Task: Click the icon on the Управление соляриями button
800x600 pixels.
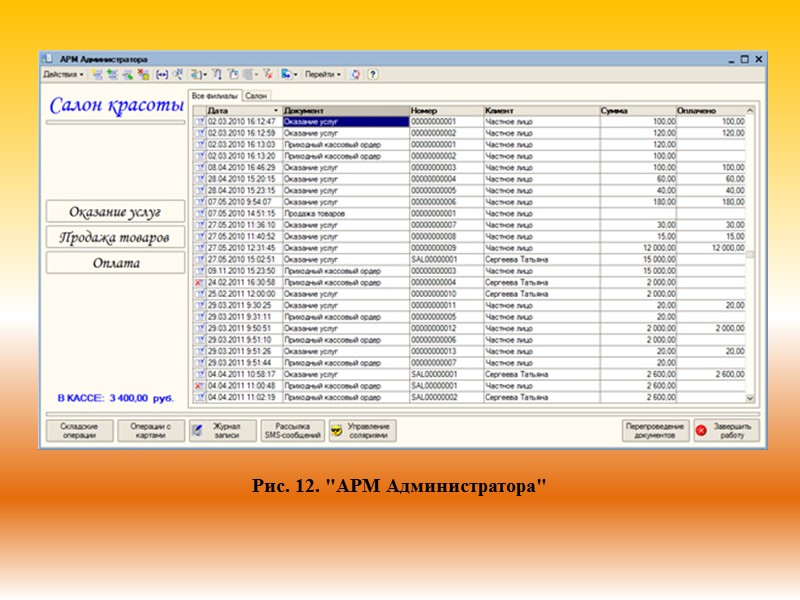Action: [x=336, y=431]
